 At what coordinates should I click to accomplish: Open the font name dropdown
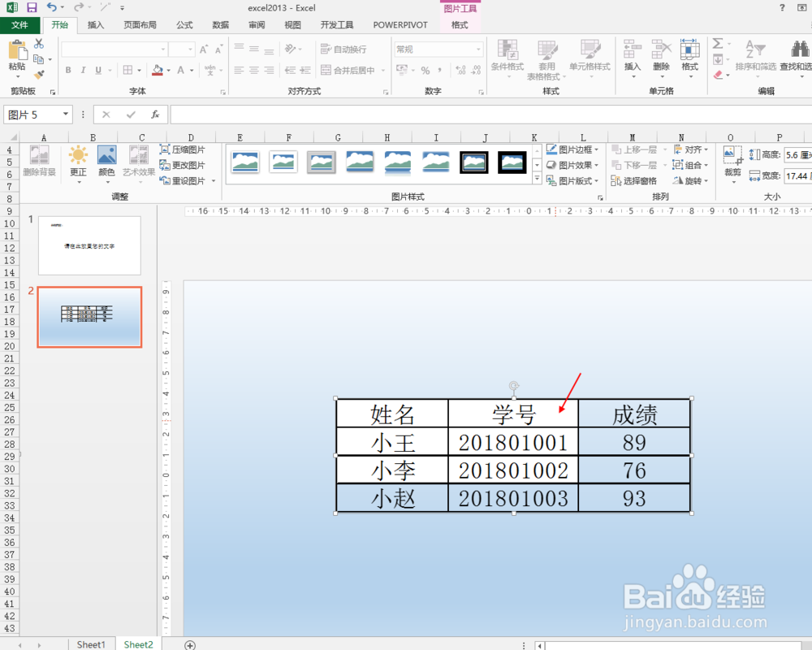(x=163, y=50)
